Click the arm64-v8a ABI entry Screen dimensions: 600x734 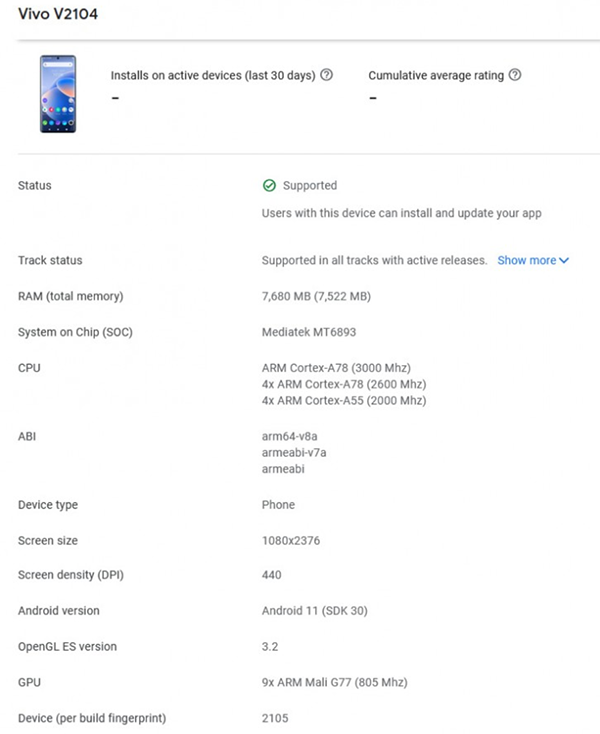pyautogui.click(x=290, y=436)
